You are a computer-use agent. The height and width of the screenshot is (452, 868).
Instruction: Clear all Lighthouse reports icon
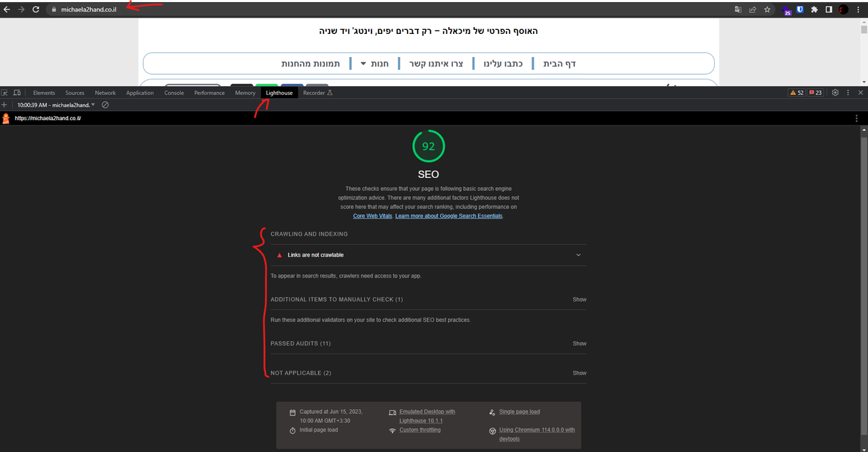point(105,105)
